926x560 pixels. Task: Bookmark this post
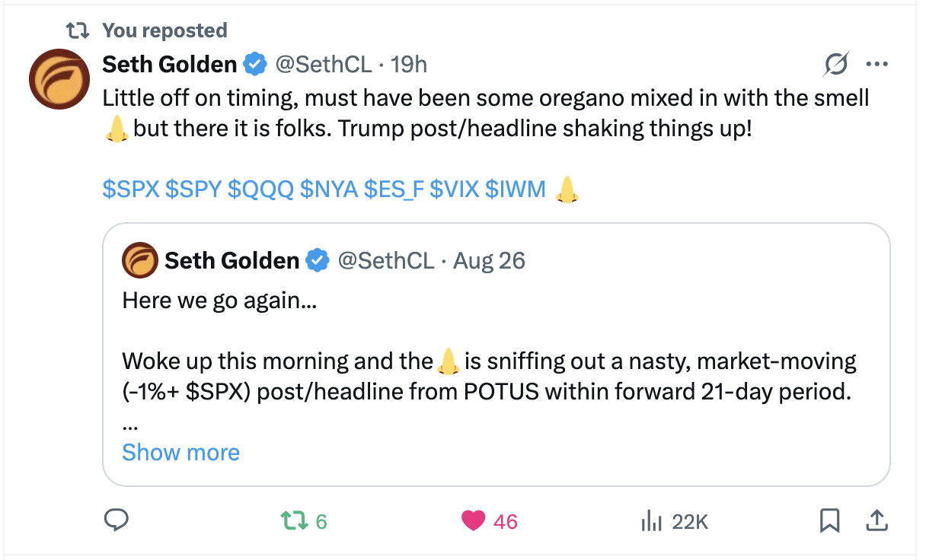point(829,521)
